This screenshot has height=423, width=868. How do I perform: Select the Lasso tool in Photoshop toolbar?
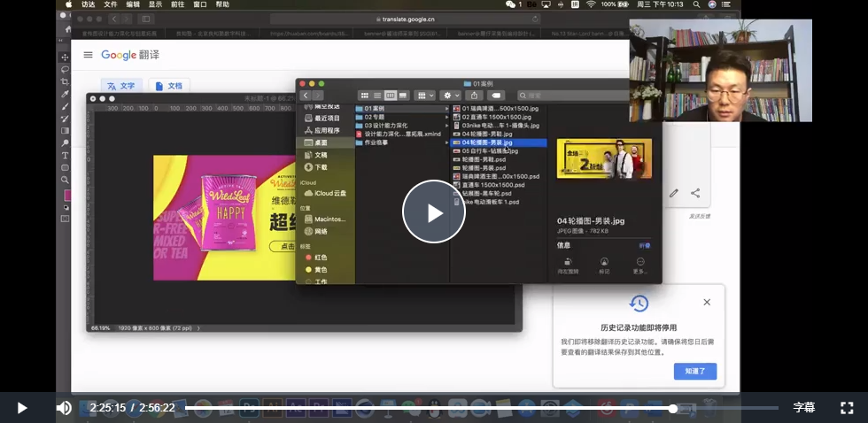pos(65,70)
